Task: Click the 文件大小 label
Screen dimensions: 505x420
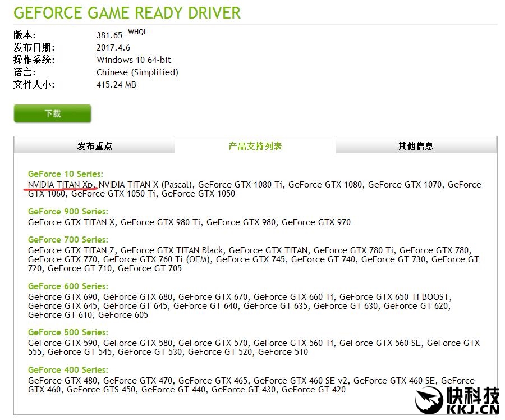Action: click(x=34, y=85)
